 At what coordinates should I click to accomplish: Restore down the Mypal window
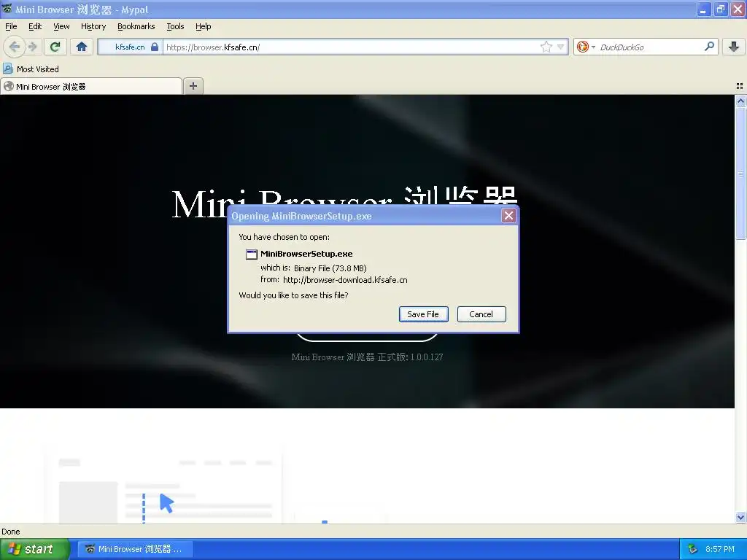[721, 9]
